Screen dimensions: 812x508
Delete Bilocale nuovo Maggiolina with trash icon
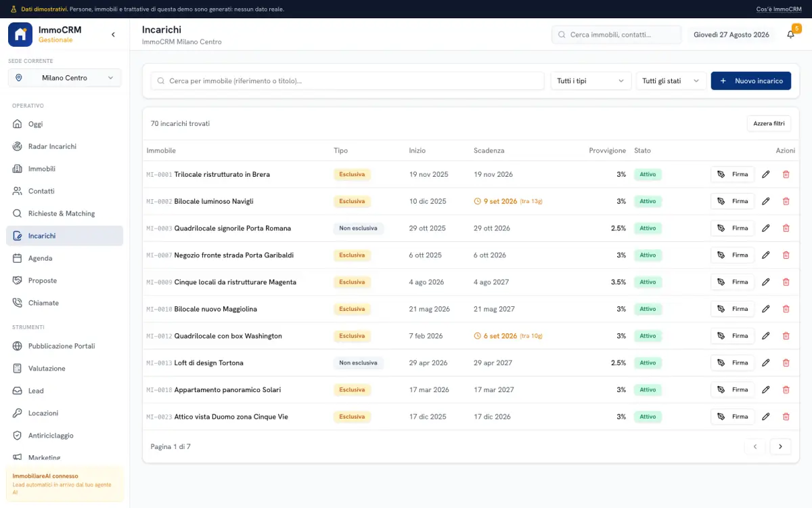[x=786, y=309]
